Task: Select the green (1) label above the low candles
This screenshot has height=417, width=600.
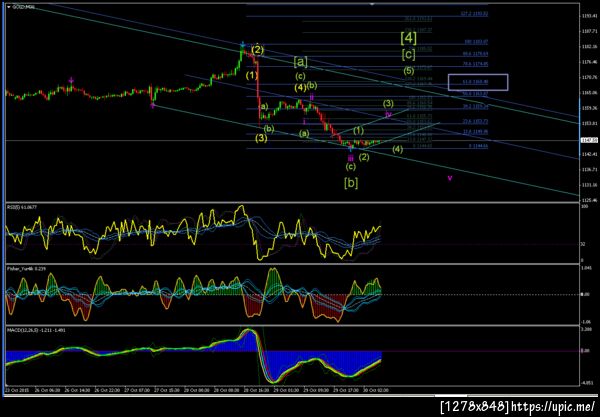Action: (358, 130)
